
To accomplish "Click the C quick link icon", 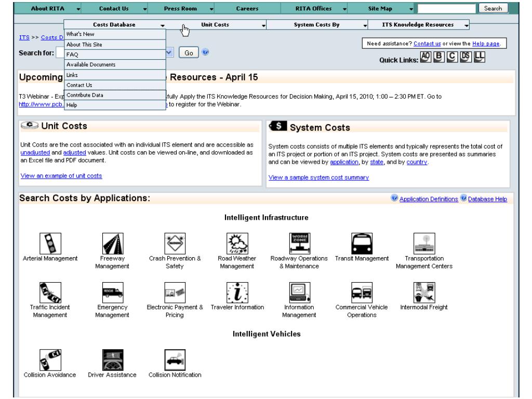I will click(x=452, y=57).
